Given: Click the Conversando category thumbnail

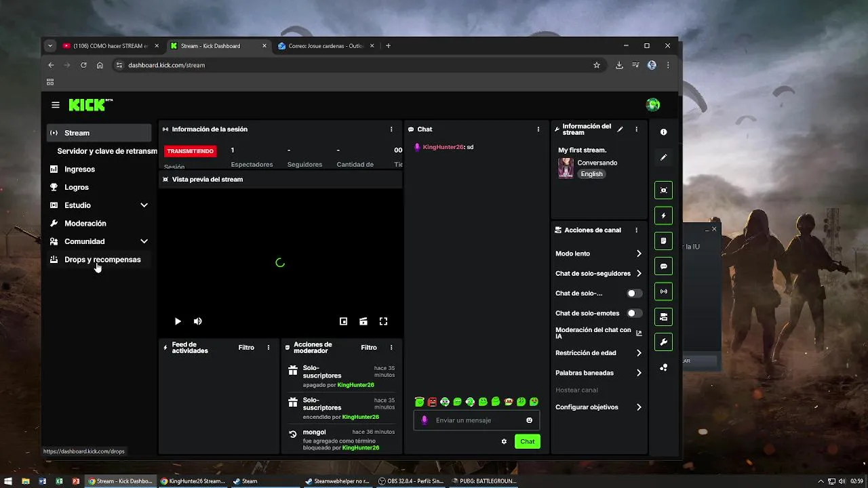Looking at the screenshot, I should (566, 168).
